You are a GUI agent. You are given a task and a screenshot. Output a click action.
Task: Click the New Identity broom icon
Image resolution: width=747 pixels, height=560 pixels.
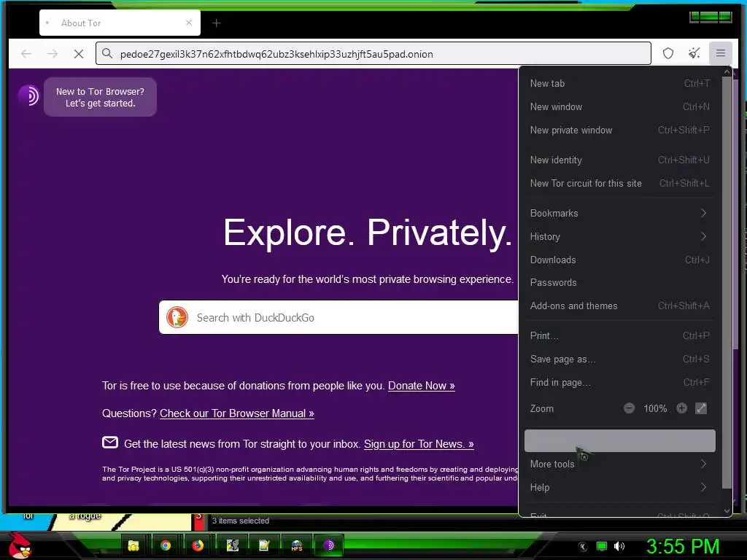click(694, 53)
